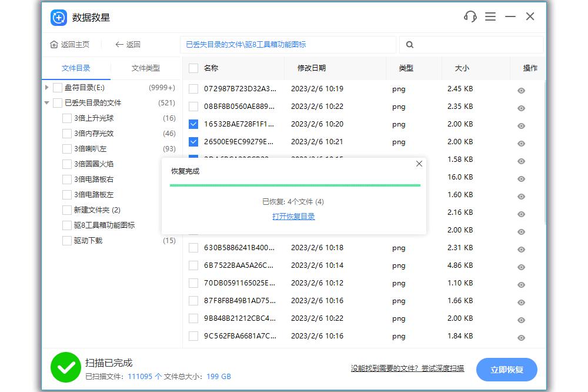
Task: Preview file 630B5886241B400 using the eye icon
Action: (521, 250)
